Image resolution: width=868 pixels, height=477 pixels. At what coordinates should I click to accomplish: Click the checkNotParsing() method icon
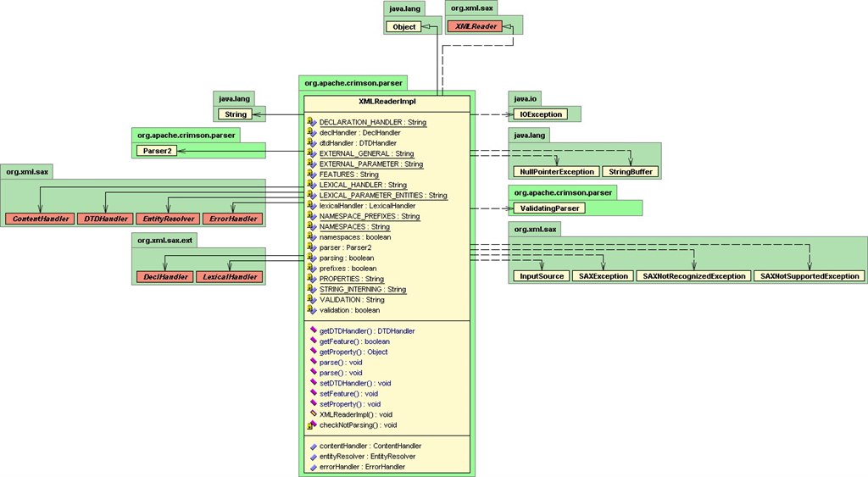point(312,425)
